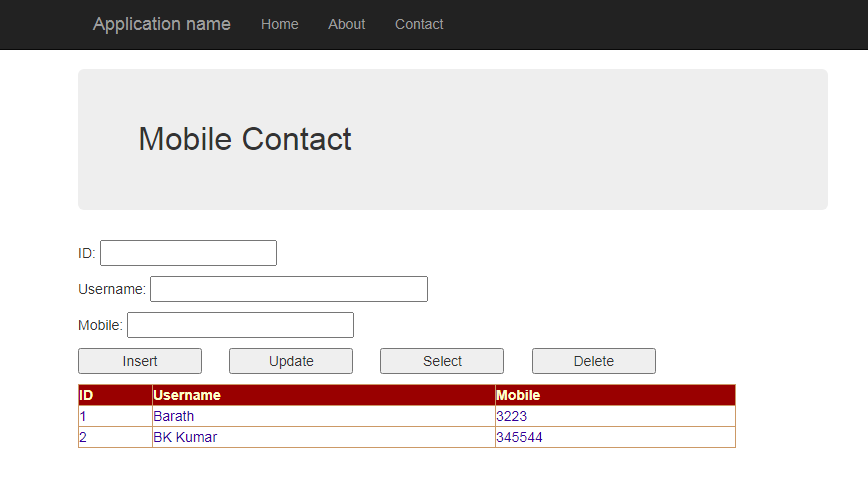The width and height of the screenshot is (868, 501).
Task: Click the Update button
Action: coord(291,361)
